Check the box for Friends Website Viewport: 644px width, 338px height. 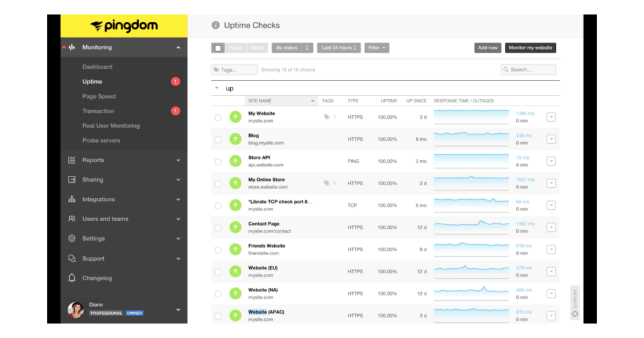[218, 250]
